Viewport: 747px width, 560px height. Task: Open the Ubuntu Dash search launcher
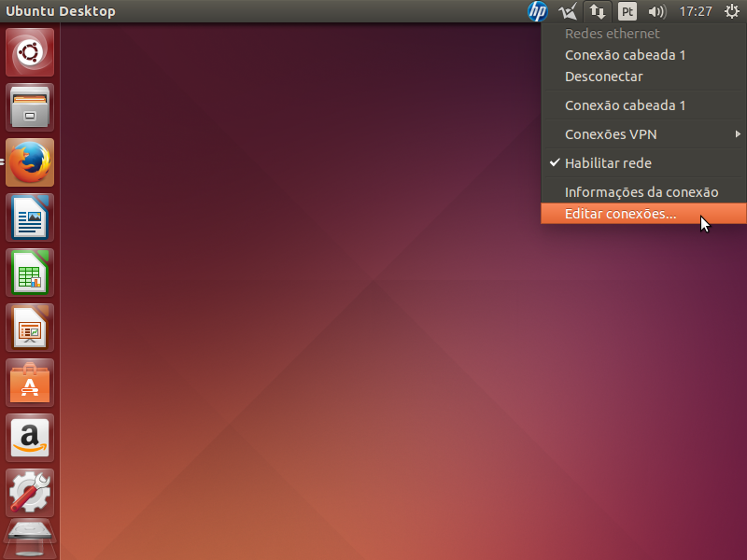(x=30, y=52)
